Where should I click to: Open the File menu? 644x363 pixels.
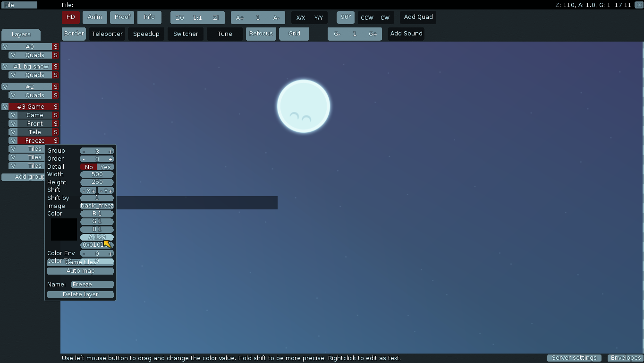19,5
